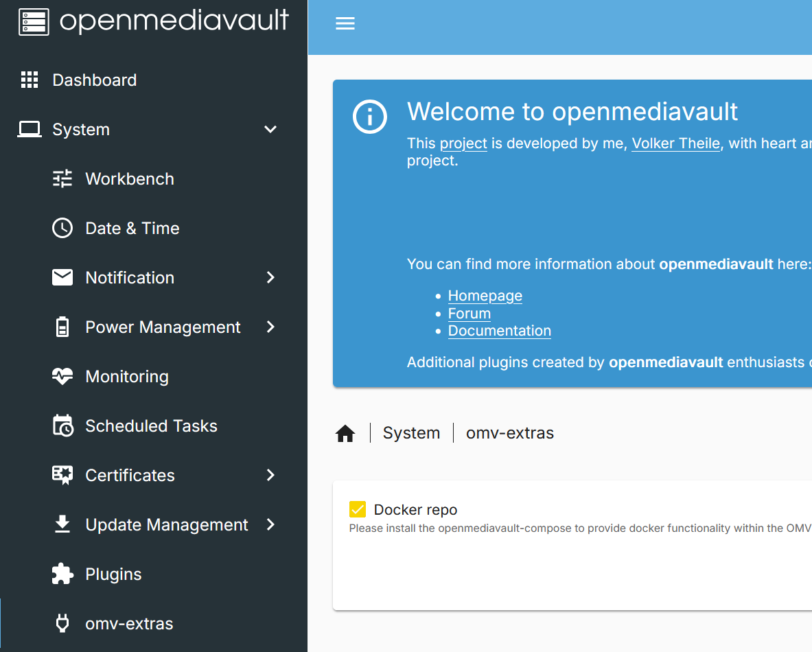Expand the Update Management submenu arrow

coord(270,524)
